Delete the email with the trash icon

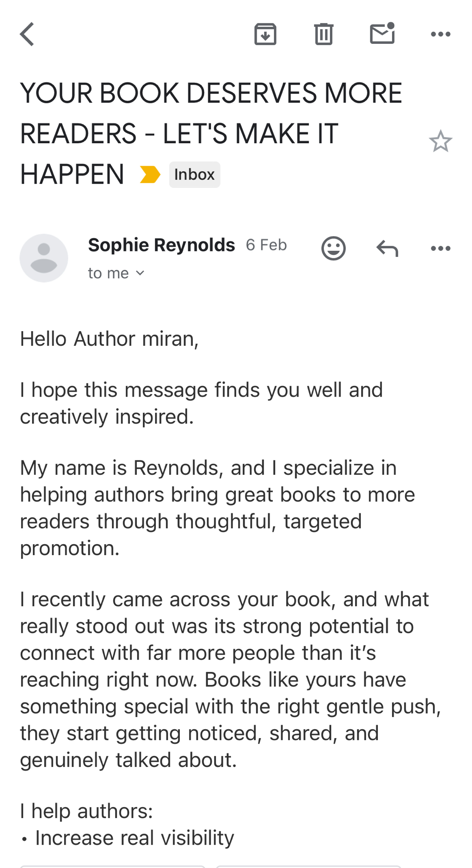pos(323,34)
